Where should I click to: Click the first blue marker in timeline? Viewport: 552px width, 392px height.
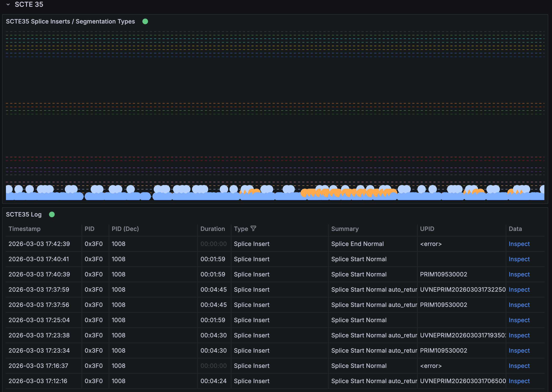pyautogui.click(x=9, y=189)
